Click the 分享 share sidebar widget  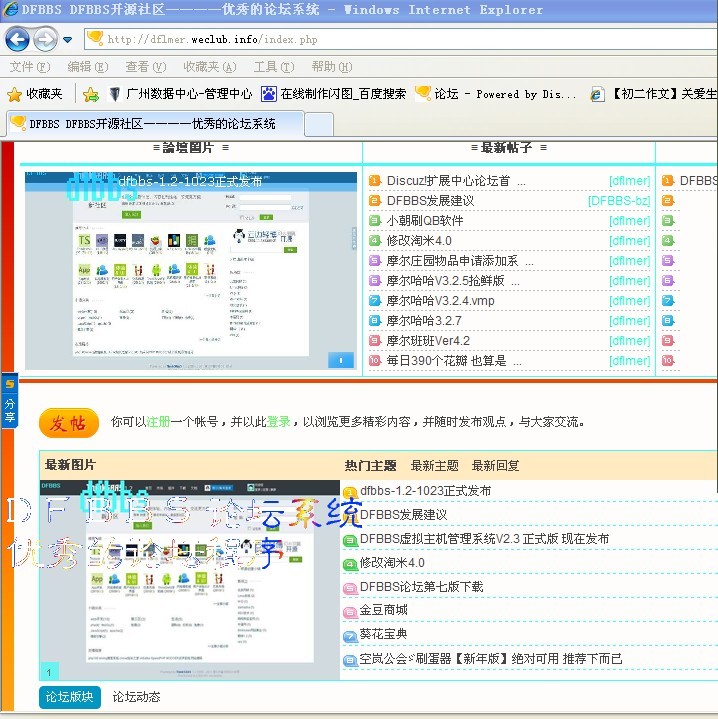tap(10, 401)
